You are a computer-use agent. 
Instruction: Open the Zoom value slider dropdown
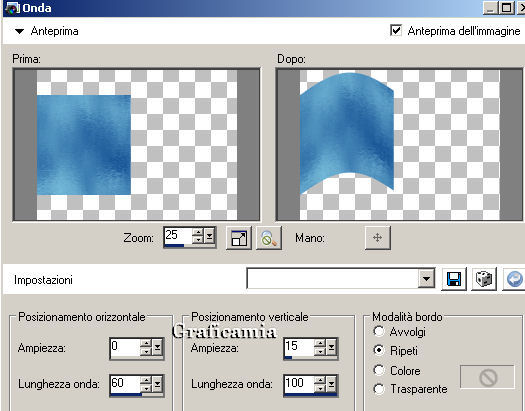click(210, 237)
